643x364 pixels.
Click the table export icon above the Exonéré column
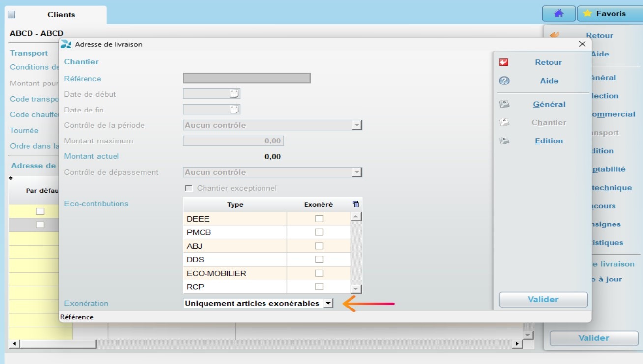[356, 204]
